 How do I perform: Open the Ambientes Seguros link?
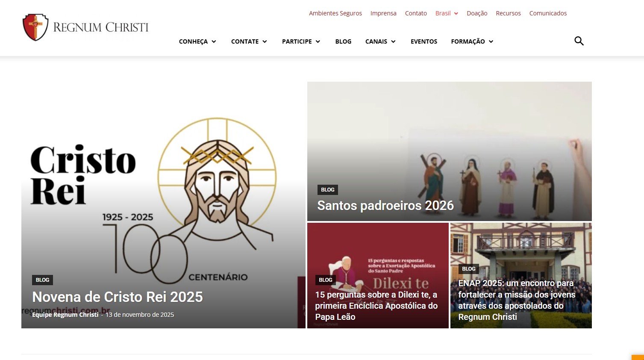click(x=335, y=13)
